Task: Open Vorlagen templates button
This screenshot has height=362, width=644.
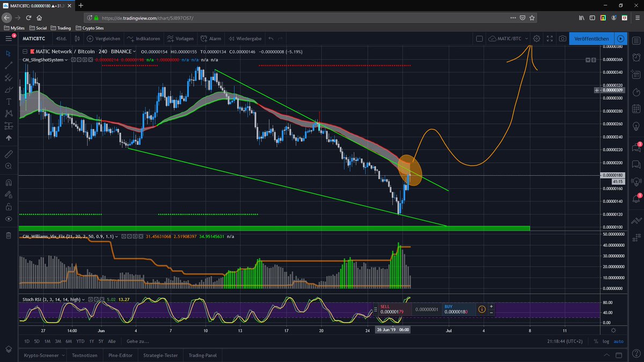Action: pyautogui.click(x=181, y=39)
